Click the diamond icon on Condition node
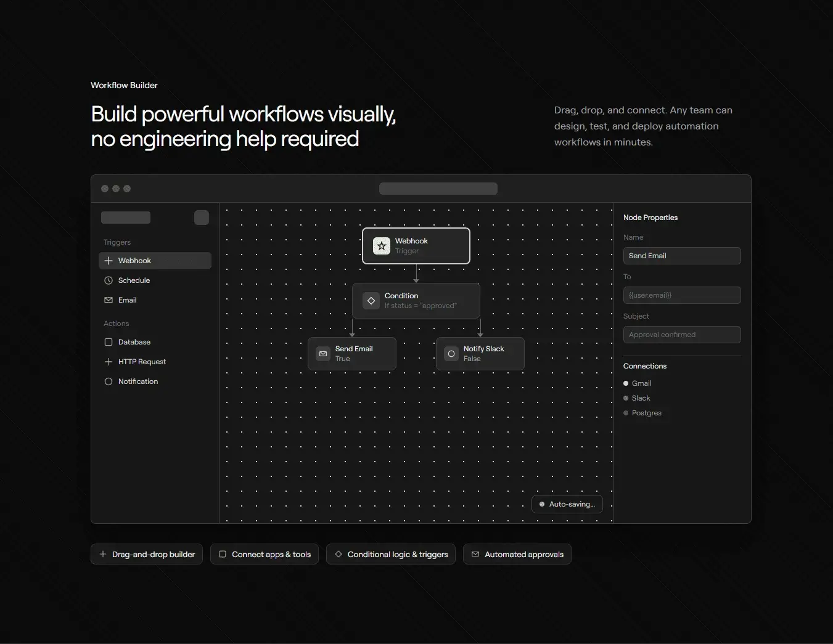Screen dimensions: 833x644 pos(371,301)
